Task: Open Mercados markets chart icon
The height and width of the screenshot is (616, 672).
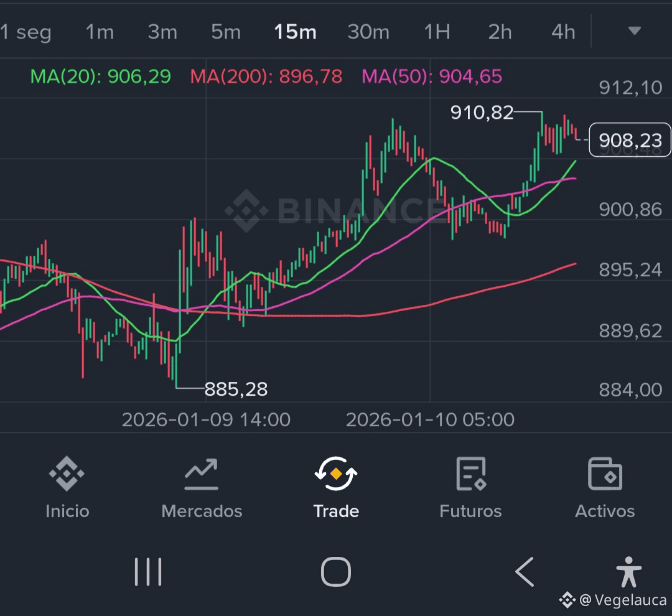Action: coord(201,475)
